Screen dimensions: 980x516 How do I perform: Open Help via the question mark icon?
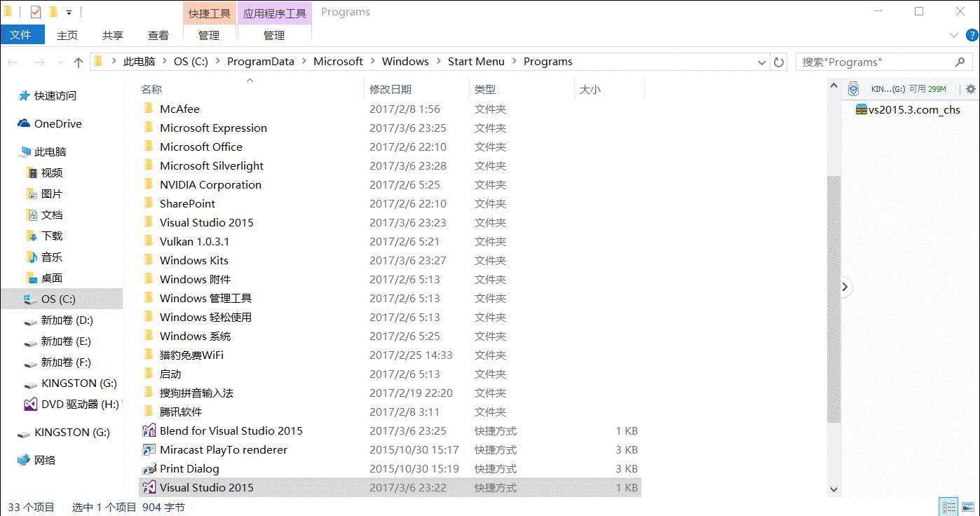pyautogui.click(x=972, y=34)
